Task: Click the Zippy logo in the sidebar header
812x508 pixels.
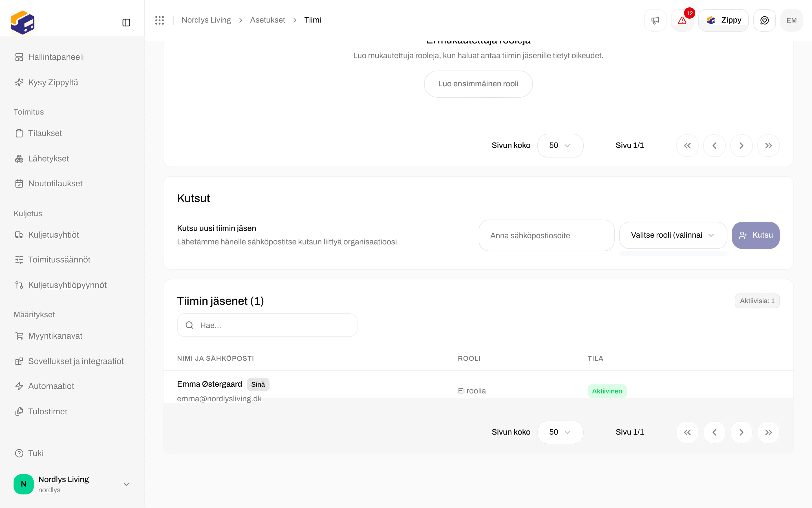Action: coord(23,23)
